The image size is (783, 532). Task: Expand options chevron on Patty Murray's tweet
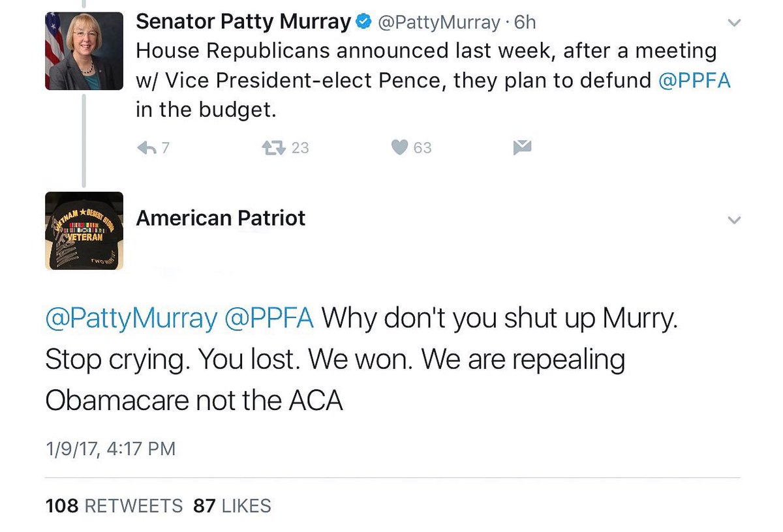[734, 23]
